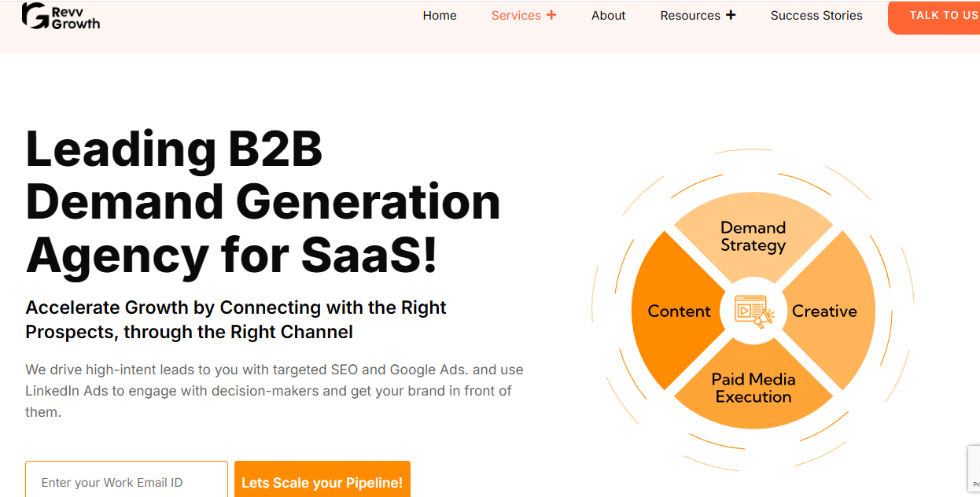Click the reCAPTCHA badge icon

(974, 469)
